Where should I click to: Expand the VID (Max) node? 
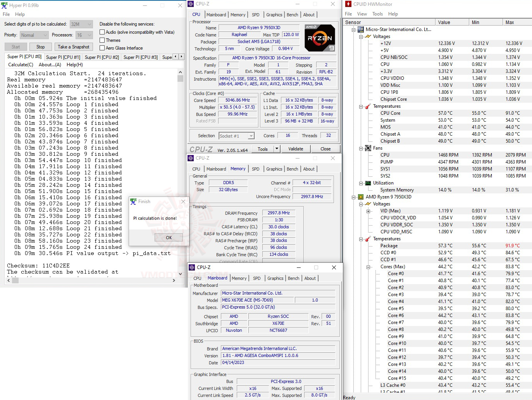(368, 211)
